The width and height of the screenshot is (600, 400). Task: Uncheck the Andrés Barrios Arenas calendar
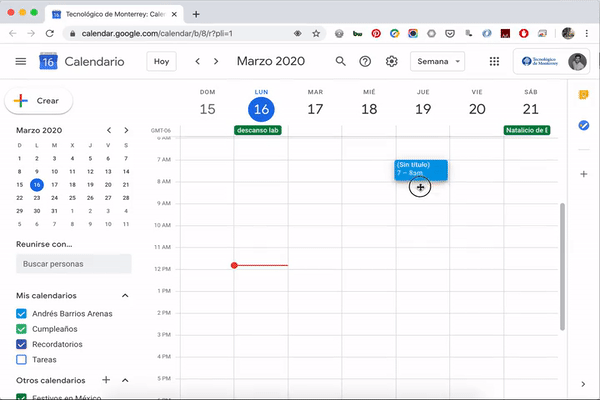pos(21,313)
